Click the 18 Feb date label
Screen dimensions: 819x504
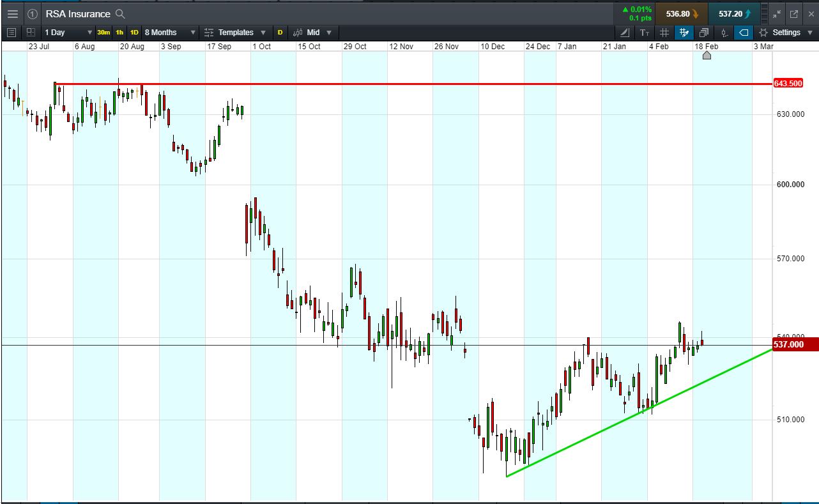(x=707, y=47)
